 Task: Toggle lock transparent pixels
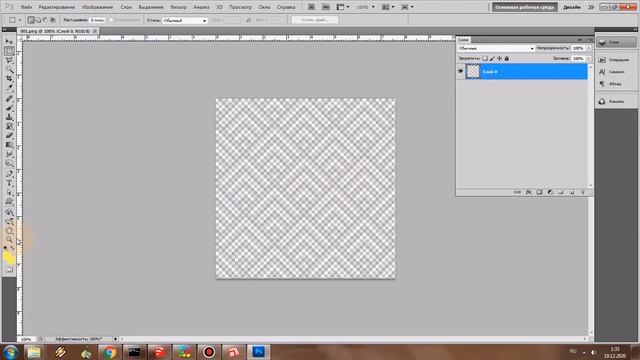(485, 58)
